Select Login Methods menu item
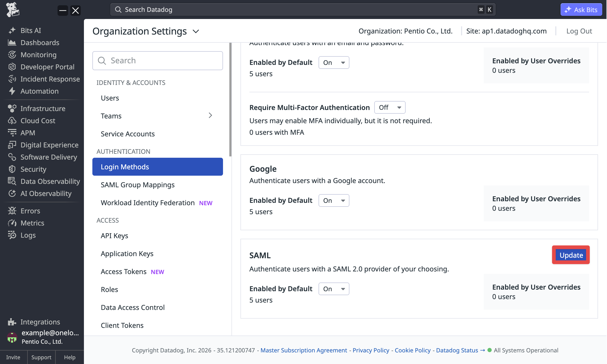Screen dimensions: 607x364 click(158, 167)
